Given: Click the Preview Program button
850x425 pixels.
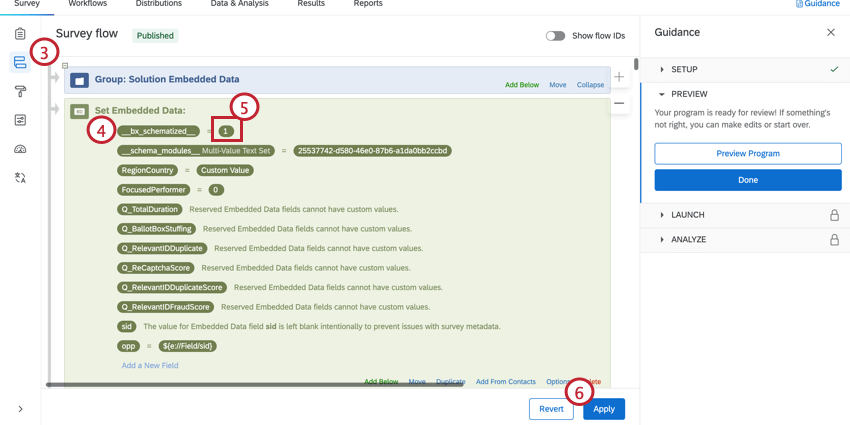Looking at the screenshot, I should (748, 153).
